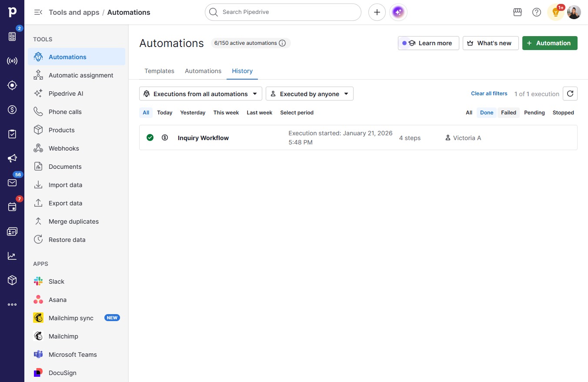The width and height of the screenshot is (588, 382).
Task: Select the This week period filter
Action: [226, 113]
